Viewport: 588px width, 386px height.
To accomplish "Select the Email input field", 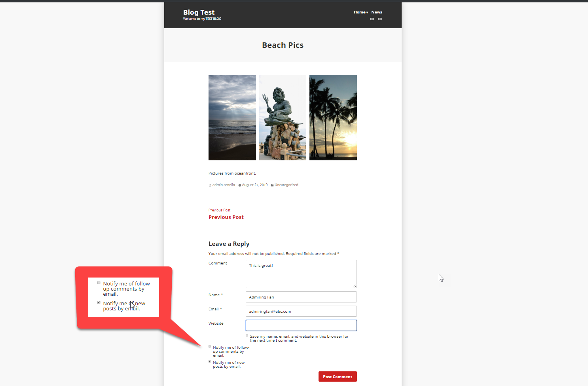I will click(301, 311).
